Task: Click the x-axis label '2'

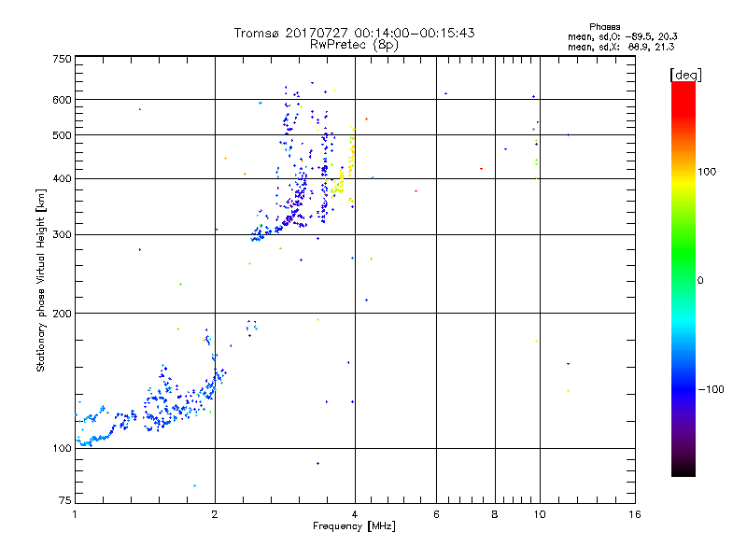Action: click(215, 514)
